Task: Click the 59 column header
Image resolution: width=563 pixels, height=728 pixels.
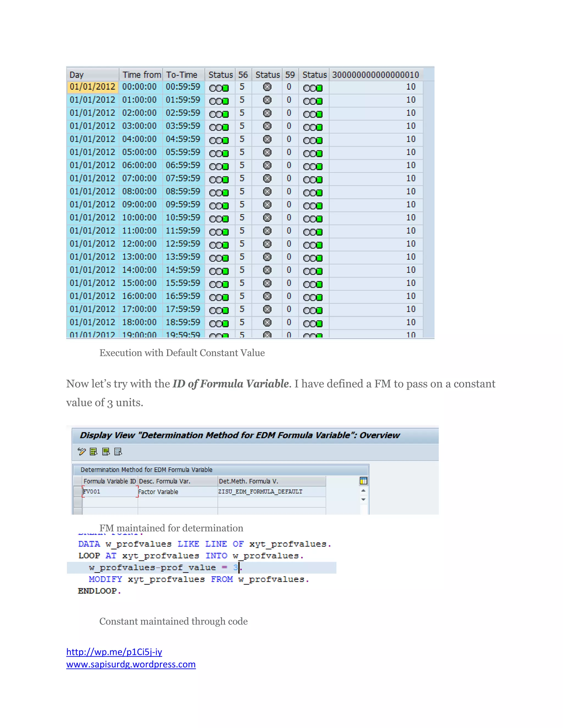Action: tap(290, 75)
